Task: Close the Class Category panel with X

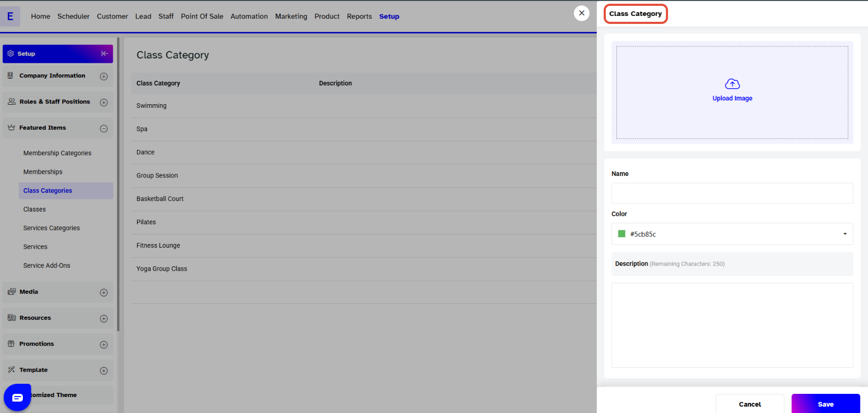Action: coord(582,13)
